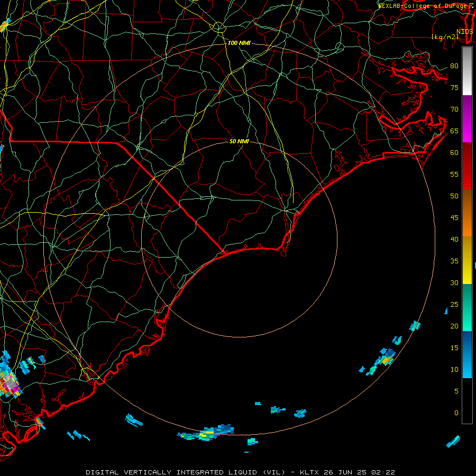Screen dimensions: 476x476
Task: Click the 75 value on the scale
Action: (x=454, y=88)
